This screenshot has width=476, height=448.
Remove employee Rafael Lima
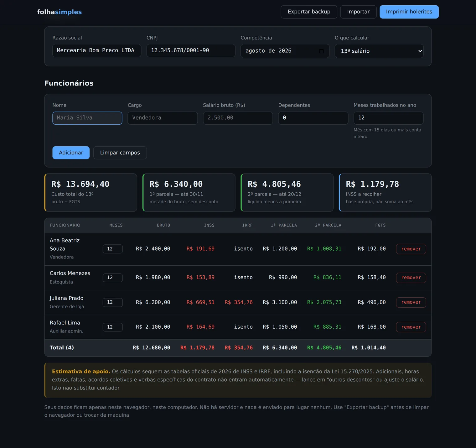pyautogui.click(x=411, y=327)
